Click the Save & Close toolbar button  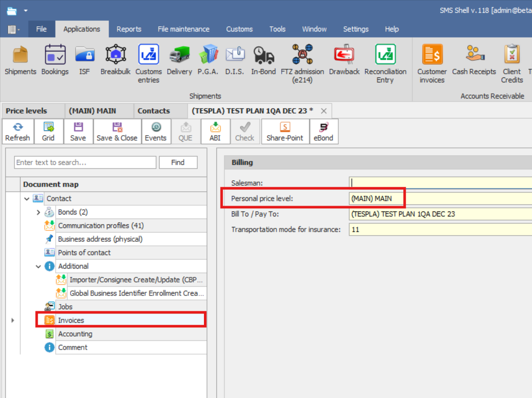pos(117,131)
